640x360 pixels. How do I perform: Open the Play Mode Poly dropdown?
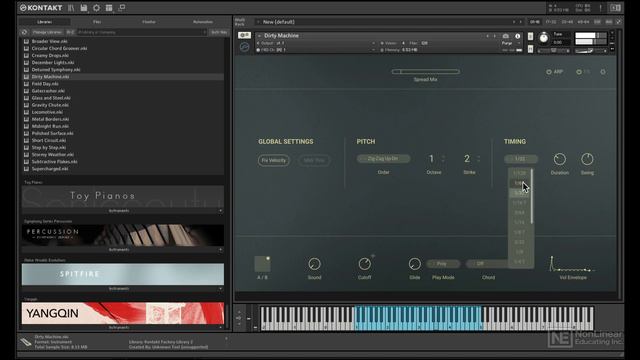click(443, 264)
